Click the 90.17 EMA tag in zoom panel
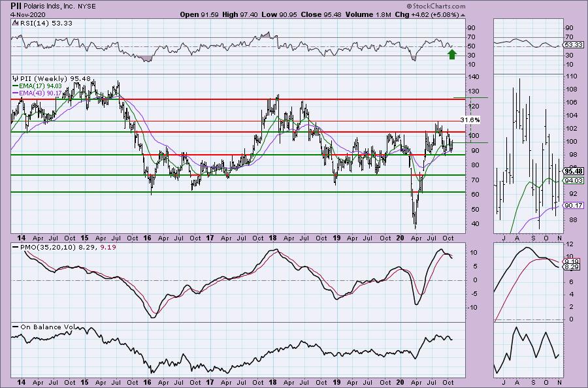 point(574,206)
